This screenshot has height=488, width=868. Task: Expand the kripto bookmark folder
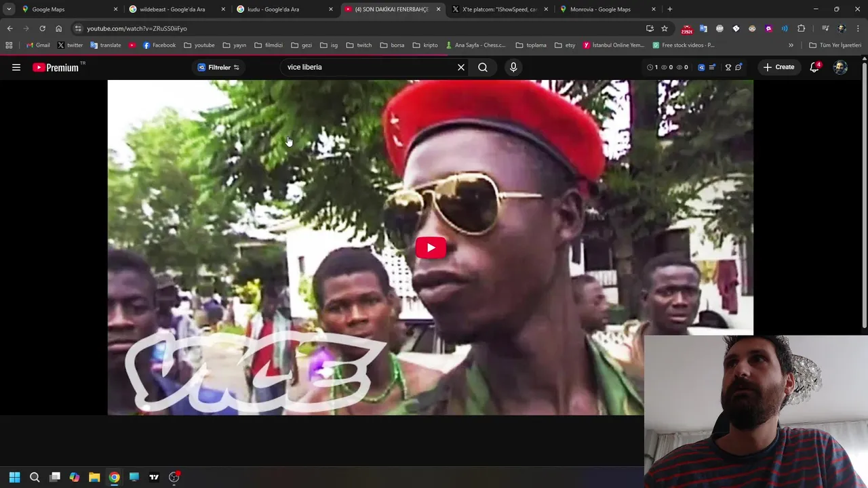[425, 45]
